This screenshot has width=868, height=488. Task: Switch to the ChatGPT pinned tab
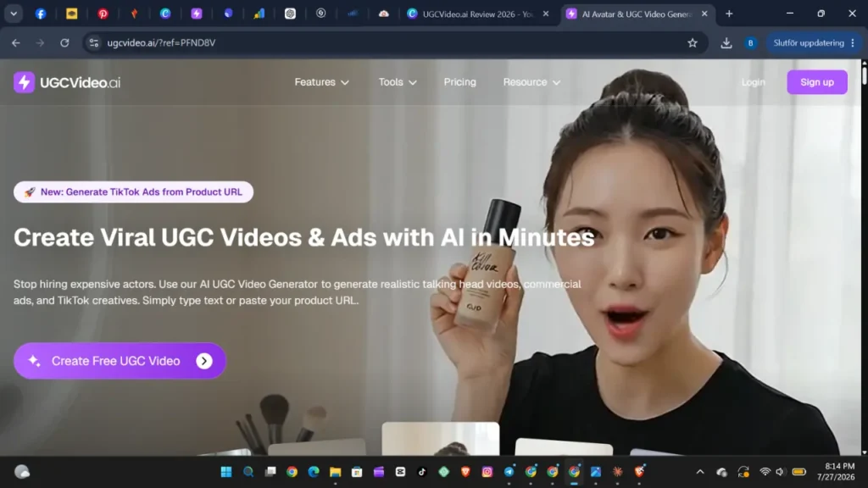coord(290,14)
